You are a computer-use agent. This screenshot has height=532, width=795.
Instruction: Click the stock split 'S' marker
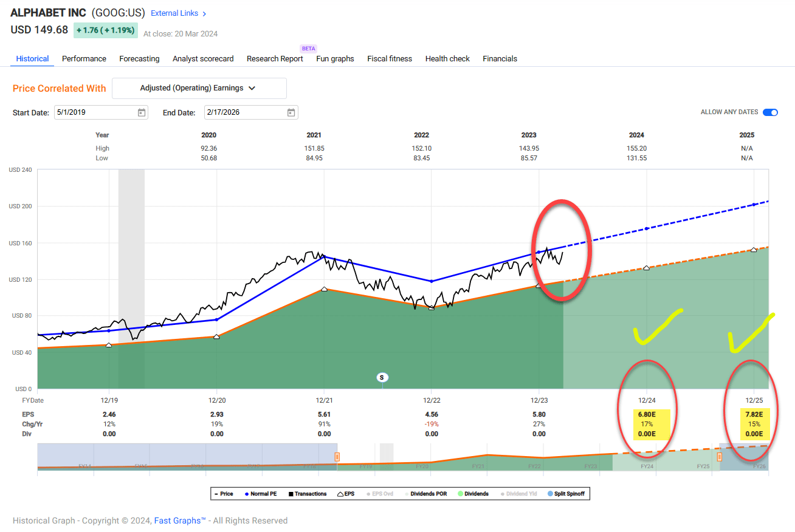[x=382, y=377]
